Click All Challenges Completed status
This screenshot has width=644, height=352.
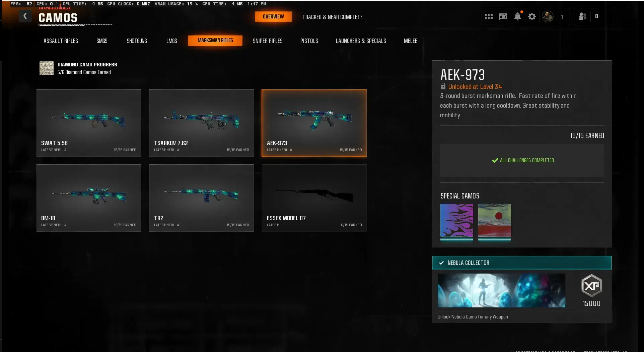(523, 161)
